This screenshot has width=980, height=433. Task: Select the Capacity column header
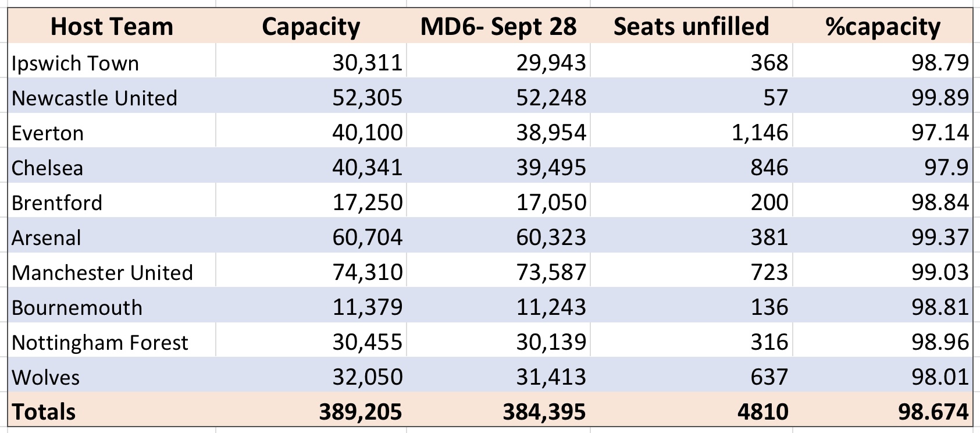tap(311, 26)
